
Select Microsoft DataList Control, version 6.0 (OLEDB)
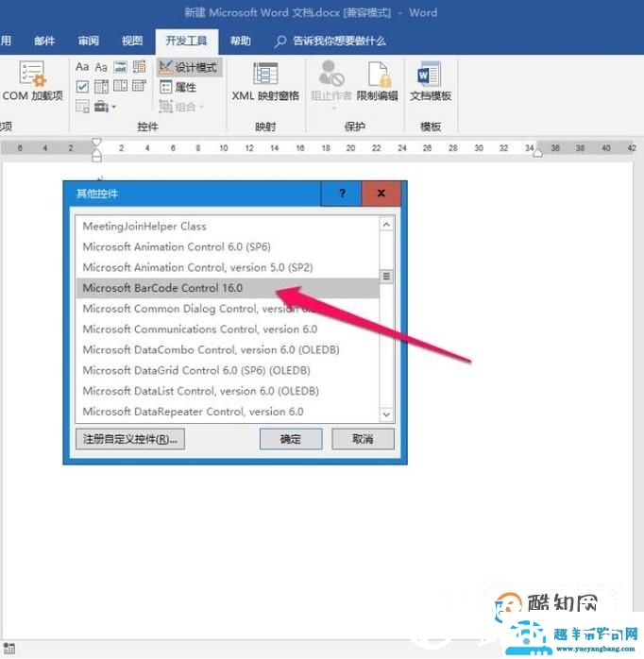[x=228, y=391]
